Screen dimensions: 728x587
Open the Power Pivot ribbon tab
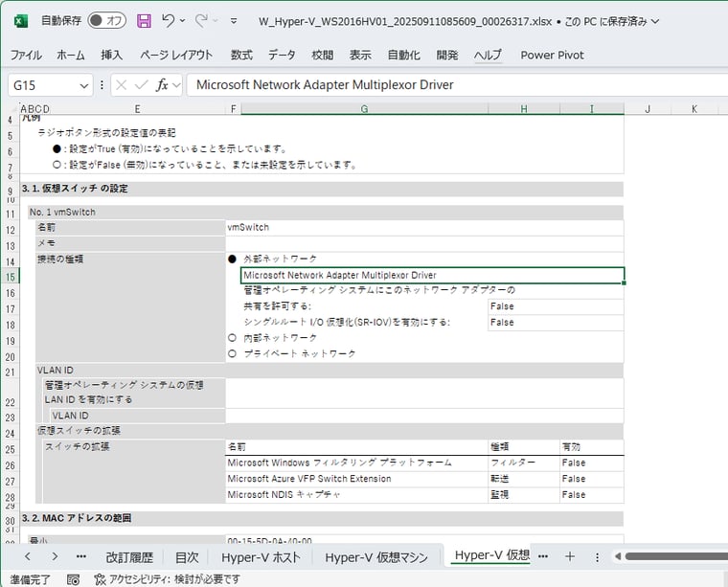[552, 55]
